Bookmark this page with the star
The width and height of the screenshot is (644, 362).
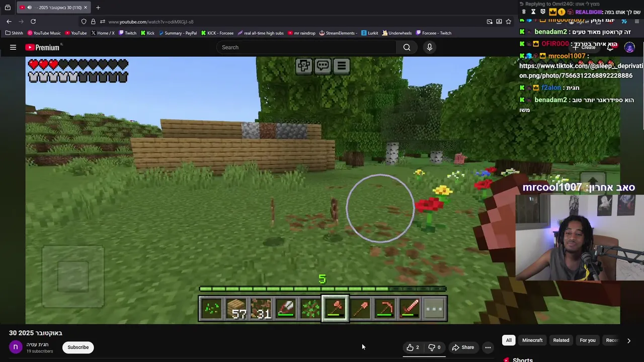pyautogui.click(x=509, y=22)
